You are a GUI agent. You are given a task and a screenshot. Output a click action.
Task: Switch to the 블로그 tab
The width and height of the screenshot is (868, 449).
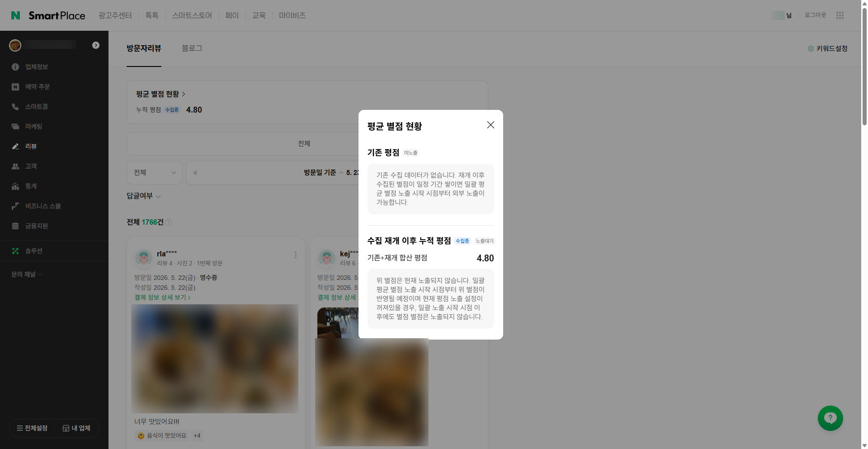point(192,48)
